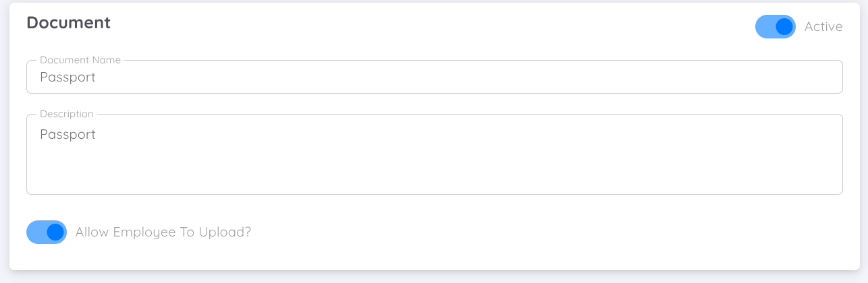
Task: Click the light track of upload switch
Action: [x=35, y=232]
